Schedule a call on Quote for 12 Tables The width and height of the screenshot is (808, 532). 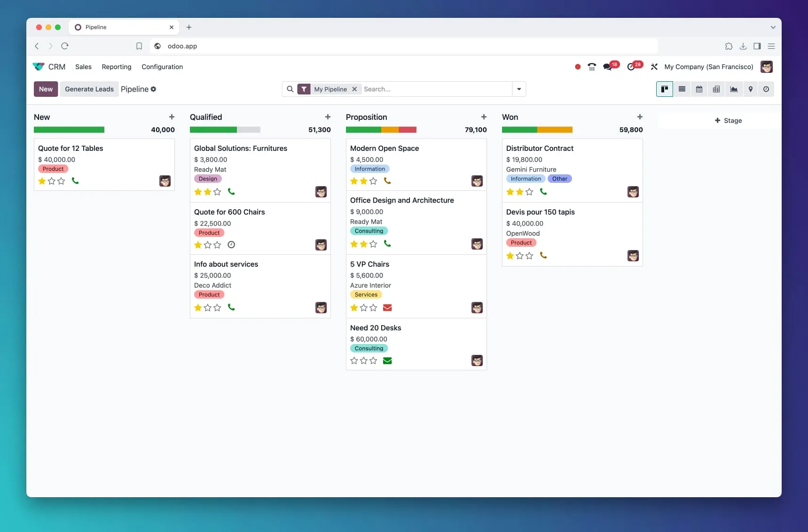pos(75,181)
